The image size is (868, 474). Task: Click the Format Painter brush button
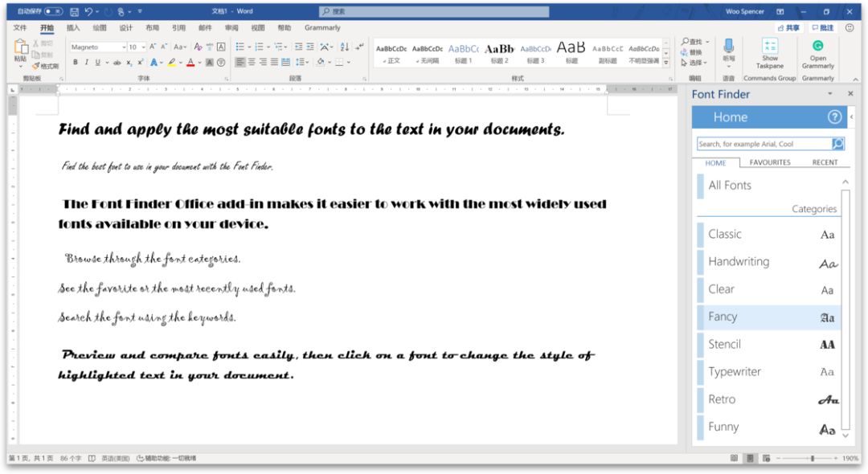(45, 66)
